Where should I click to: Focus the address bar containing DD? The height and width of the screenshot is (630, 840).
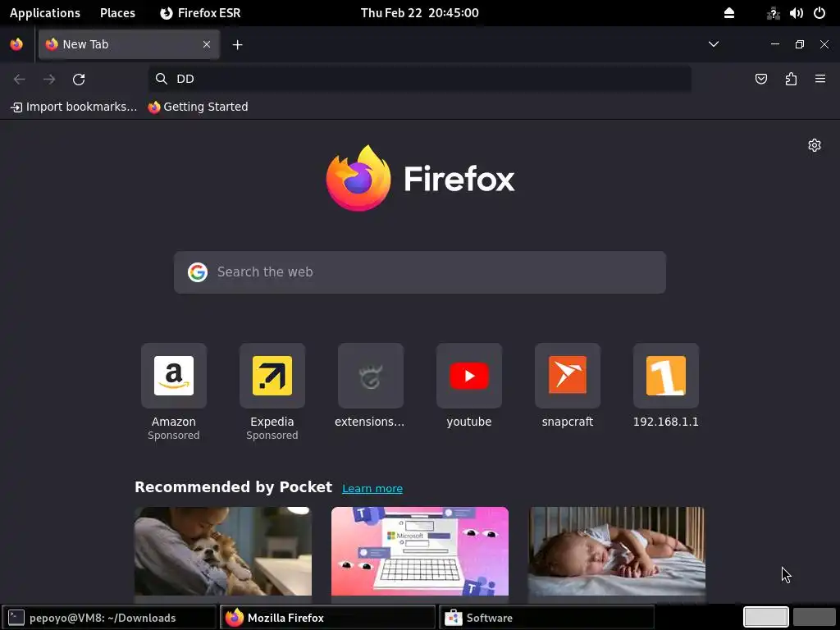419,79
